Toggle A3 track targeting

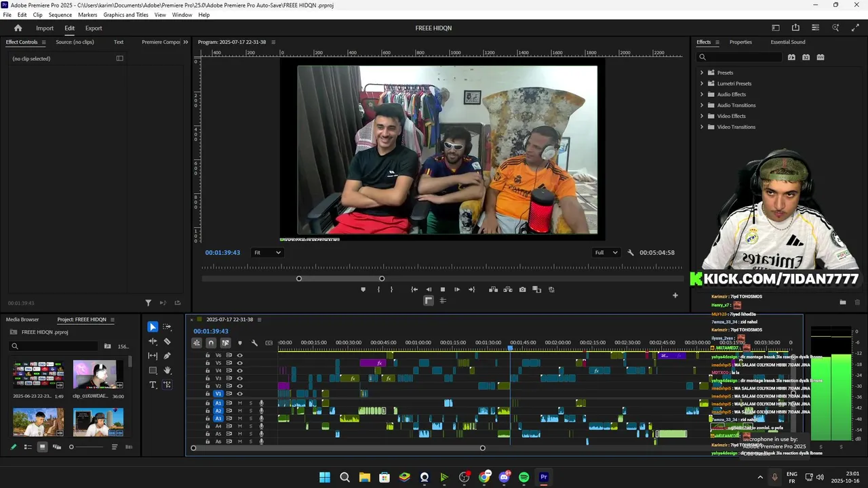click(x=218, y=418)
